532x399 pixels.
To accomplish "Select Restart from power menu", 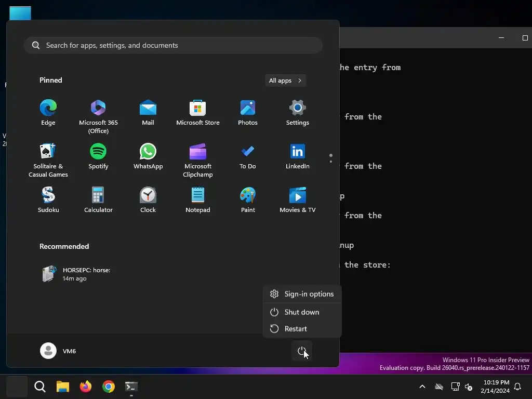I will pos(302,329).
